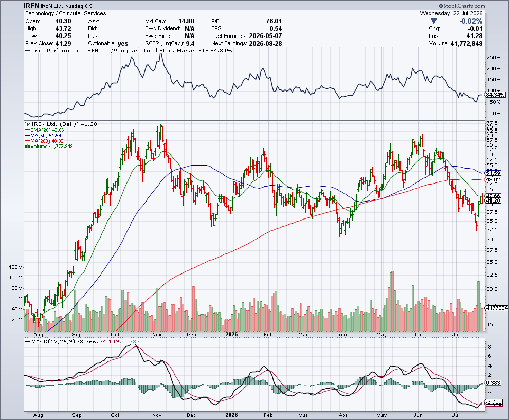Click the date Wednesday 22-Jul-2026

451,14
